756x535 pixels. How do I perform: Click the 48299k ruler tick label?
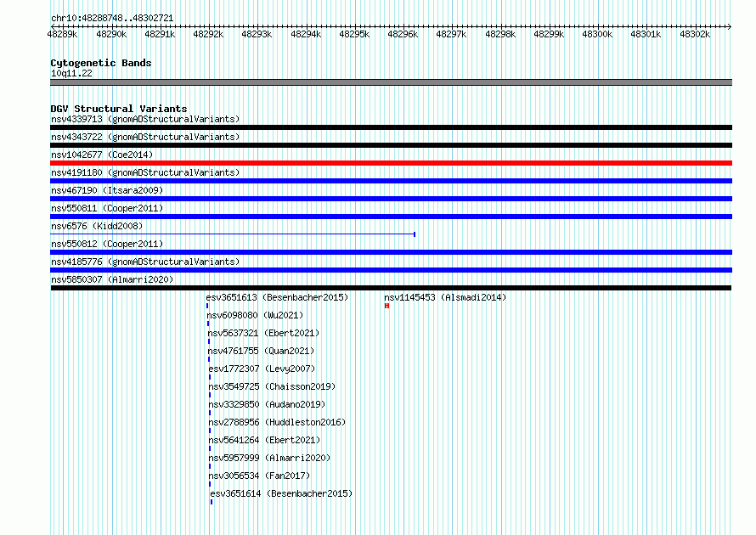pyautogui.click(x=549, y=34)
